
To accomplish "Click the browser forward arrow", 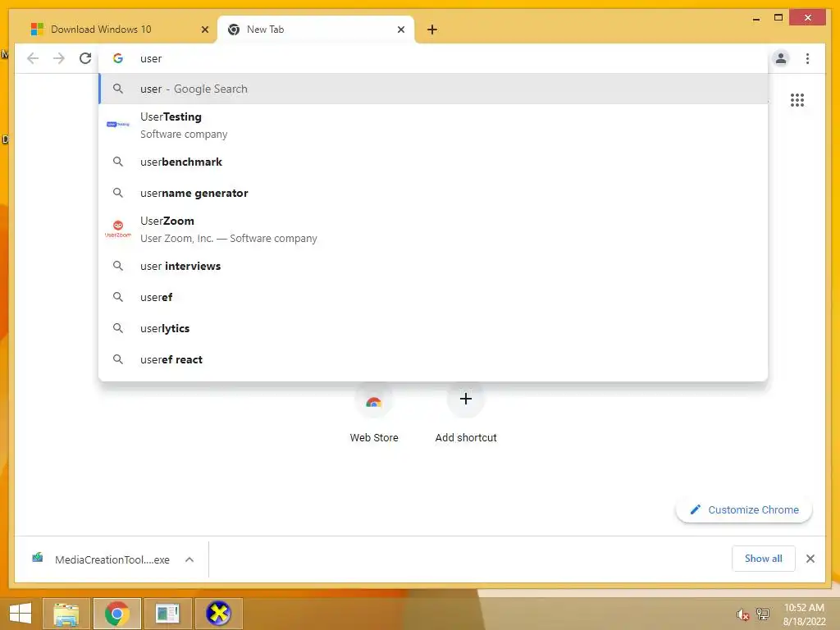I will [x=59, y=58].
